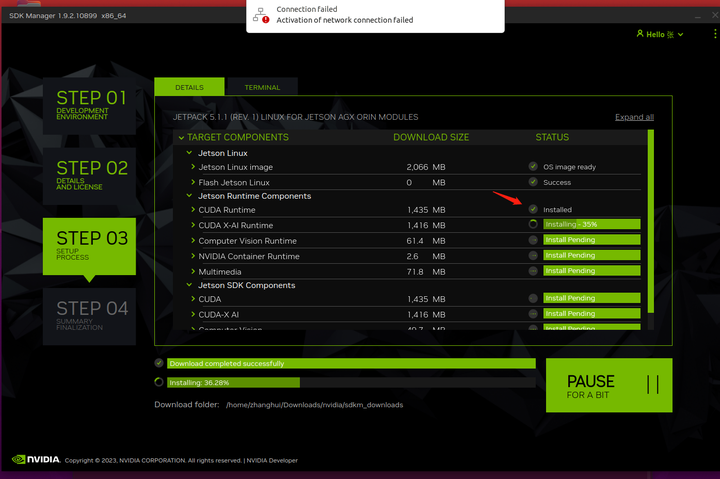The width and height of the screenshot is (720, 479).
Task: Click the OS image ready text
Action: [569, 167]
